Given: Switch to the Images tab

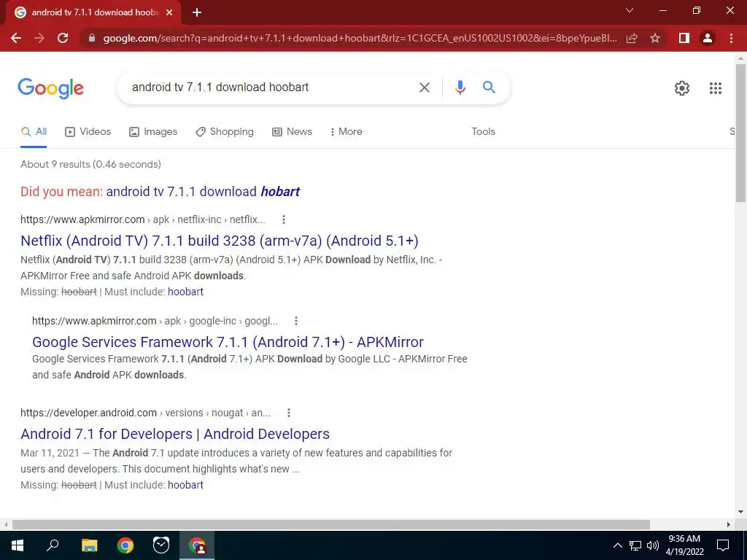Looking at the screenshot, I should (153, 132).
